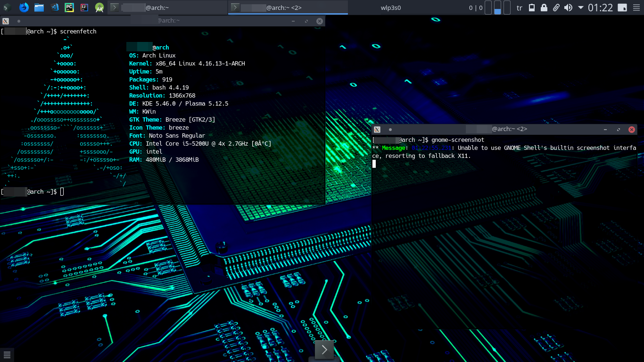Screen dimensions: 644x362
Task: Launch PyCharm from the panel
Action: click(x=69, y=8)
